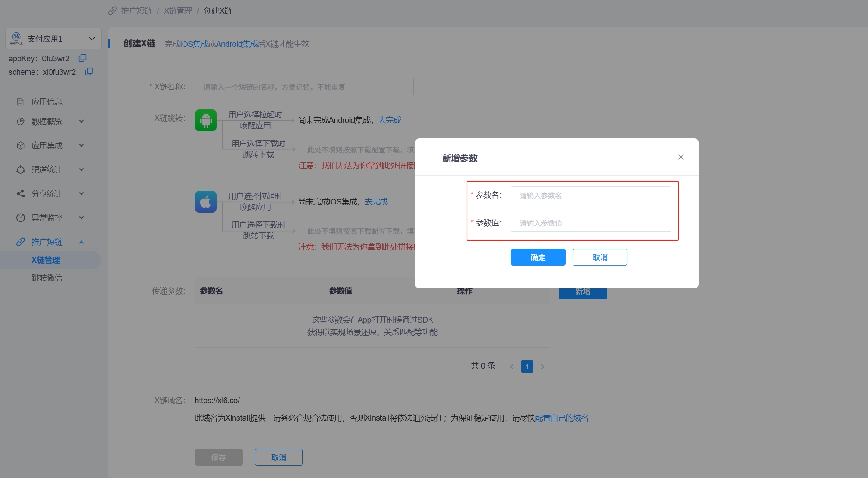This screenshot has width=868, height=478.
Task: Collapse the 推广短链 menu chevron
Action: coord(81,242)
